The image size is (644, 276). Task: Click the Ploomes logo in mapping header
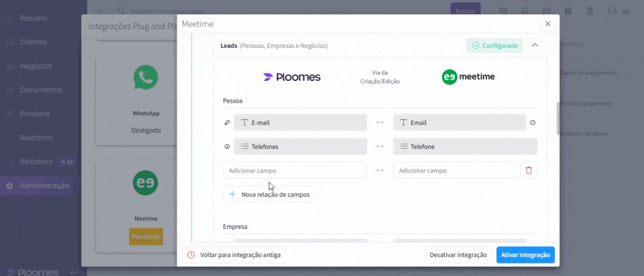point(292,77)
